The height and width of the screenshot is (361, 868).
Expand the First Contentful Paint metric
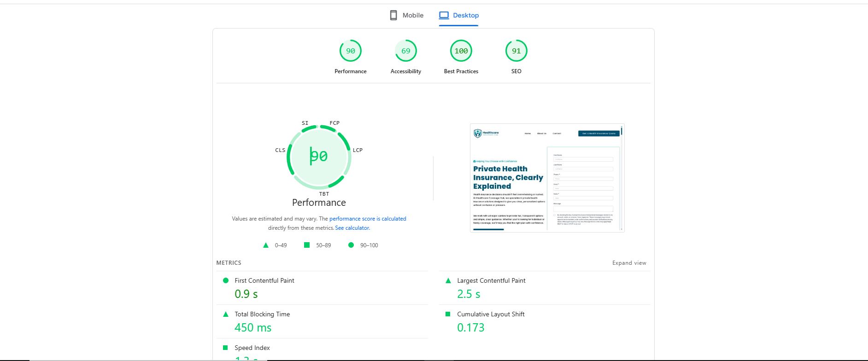[x=322, y=288]
